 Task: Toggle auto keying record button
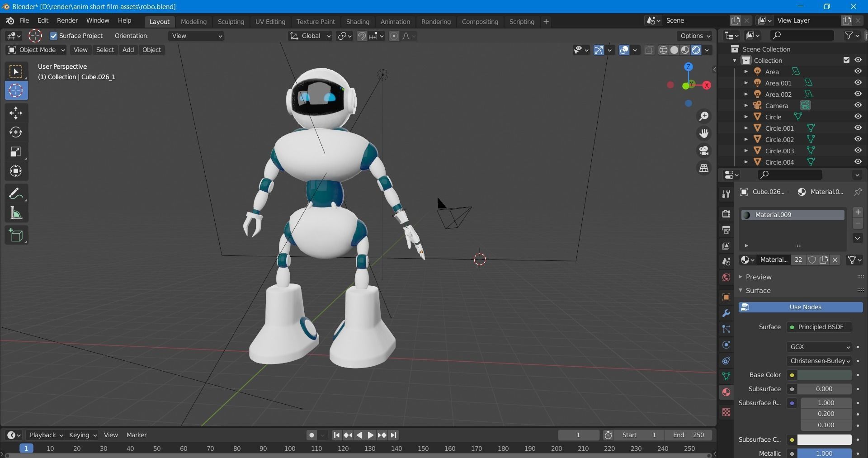click(x=311, y=435)
